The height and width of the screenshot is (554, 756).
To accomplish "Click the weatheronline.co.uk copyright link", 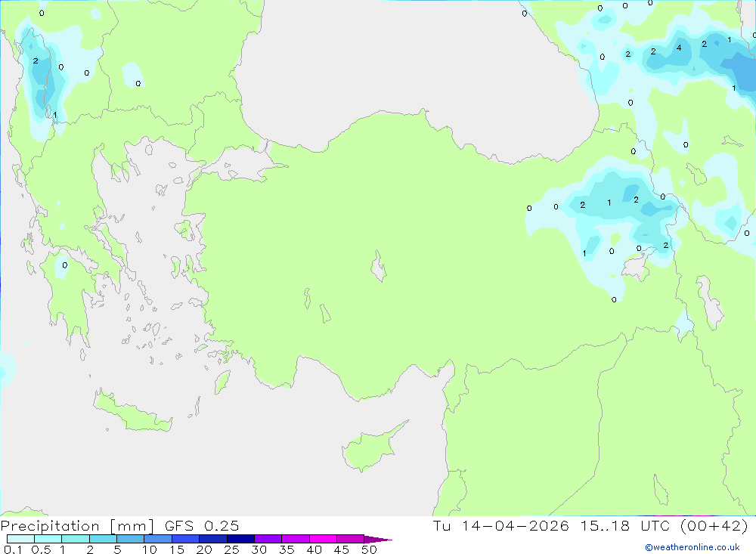I will click(x=692, y=547).
